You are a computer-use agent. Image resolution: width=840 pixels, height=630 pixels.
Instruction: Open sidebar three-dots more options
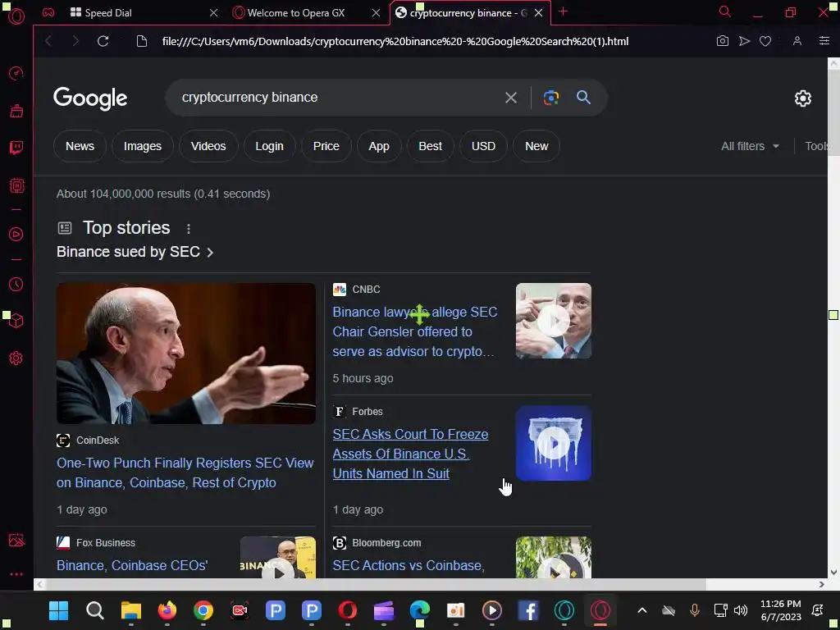(x=16, y=573)
